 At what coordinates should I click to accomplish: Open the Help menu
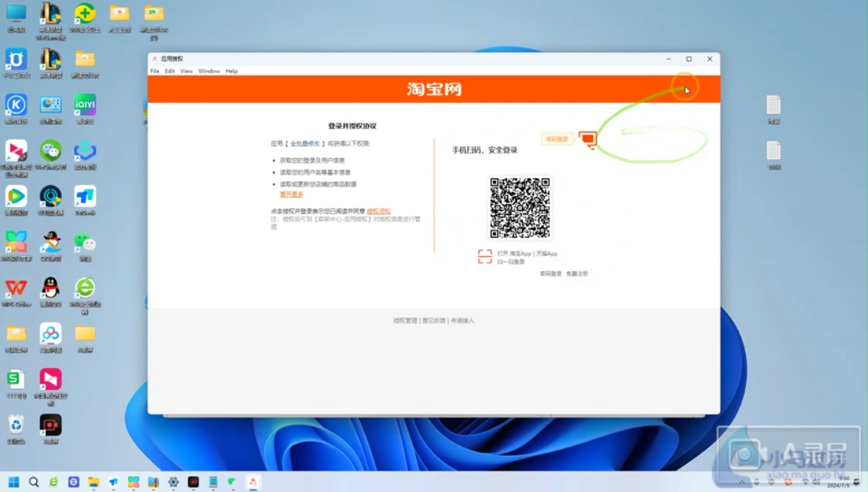231,71
